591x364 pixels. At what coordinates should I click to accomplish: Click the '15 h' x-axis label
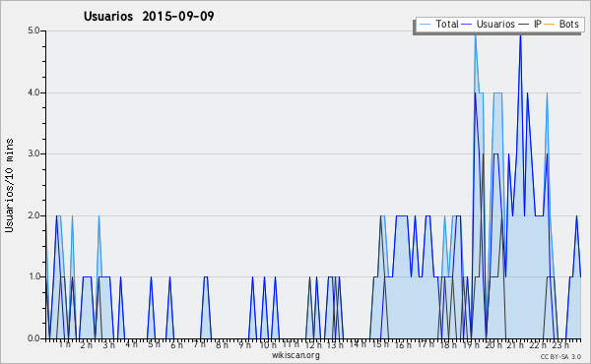380,344
